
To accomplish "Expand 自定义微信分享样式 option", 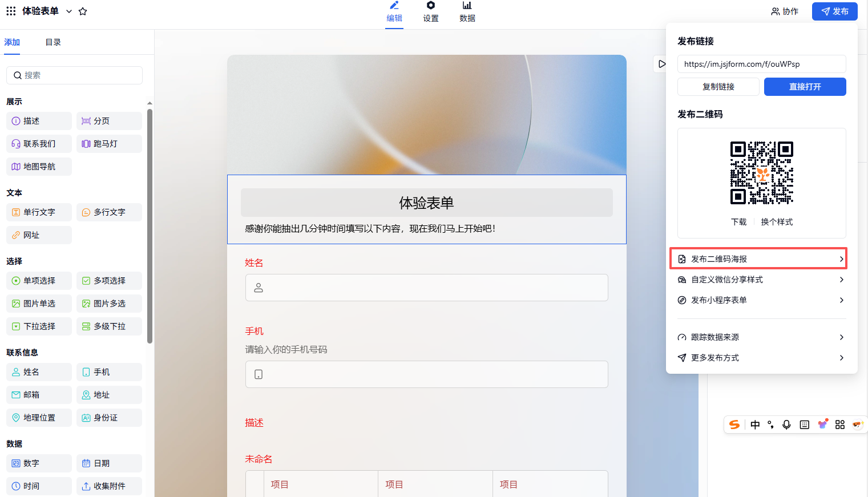I will (760, 280).
